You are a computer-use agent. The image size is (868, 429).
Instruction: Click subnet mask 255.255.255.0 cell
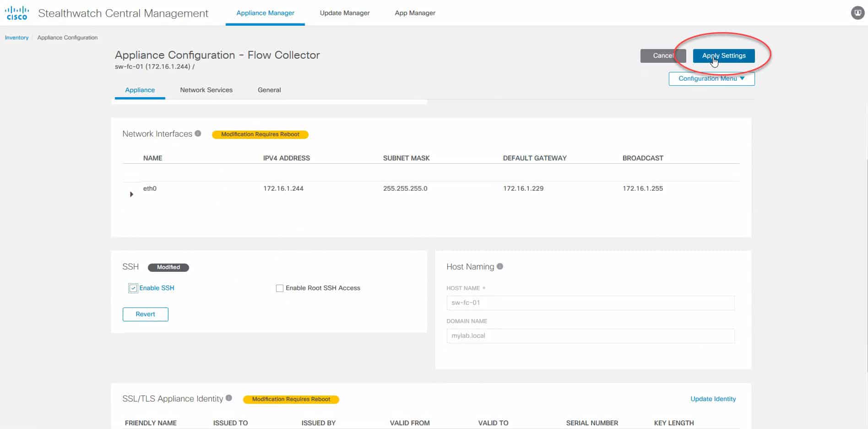click(x=405, y=188)
